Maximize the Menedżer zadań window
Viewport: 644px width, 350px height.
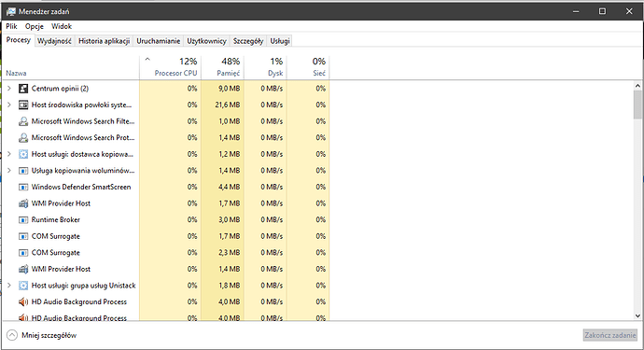pyautogui.click(x=602, y=11)
